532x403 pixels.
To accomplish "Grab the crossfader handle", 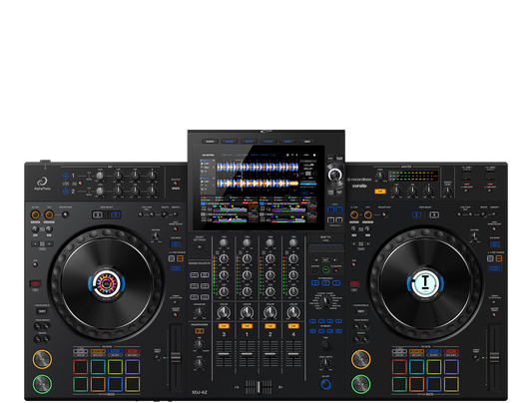I will (x=259, y=387).
